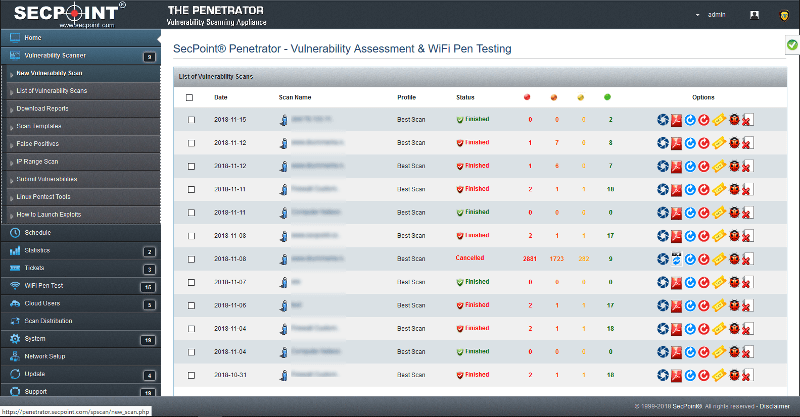Tick checkbox of 2018-11-12 scan with 8 low findings
Image resolution: width=800 pixels, height=417 pixels.
pos(191,143)
